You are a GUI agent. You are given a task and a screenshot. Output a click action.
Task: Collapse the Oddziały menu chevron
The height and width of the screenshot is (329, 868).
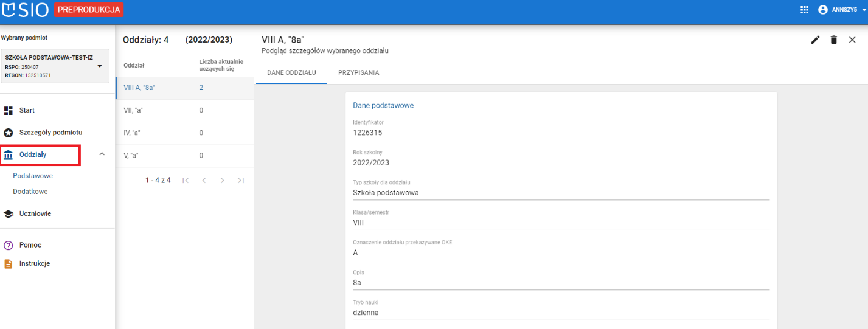pos(102,154)
